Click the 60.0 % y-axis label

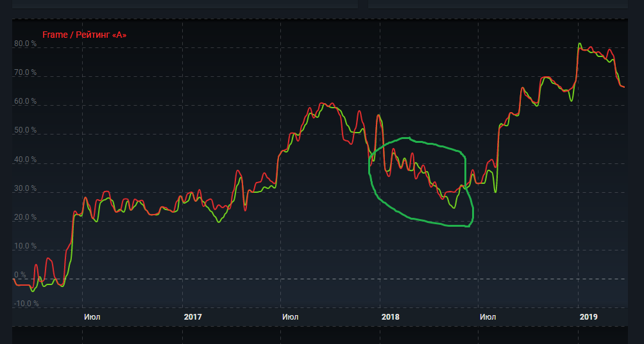pos(26,102)
